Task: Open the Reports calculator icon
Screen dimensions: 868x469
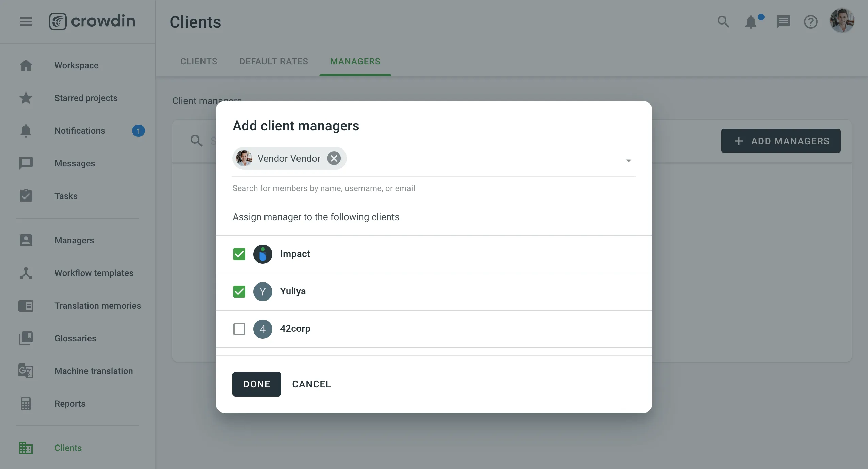Action: 26,404
